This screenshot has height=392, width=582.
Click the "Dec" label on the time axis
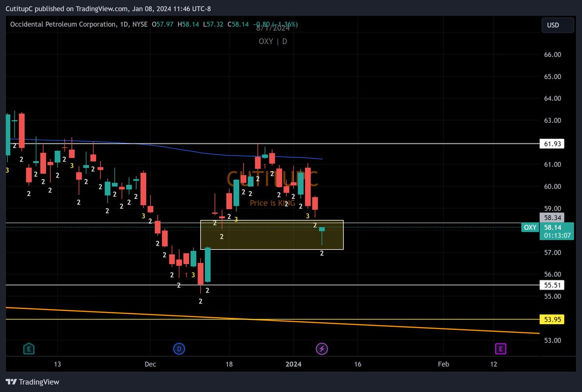(x=149, y=364)
